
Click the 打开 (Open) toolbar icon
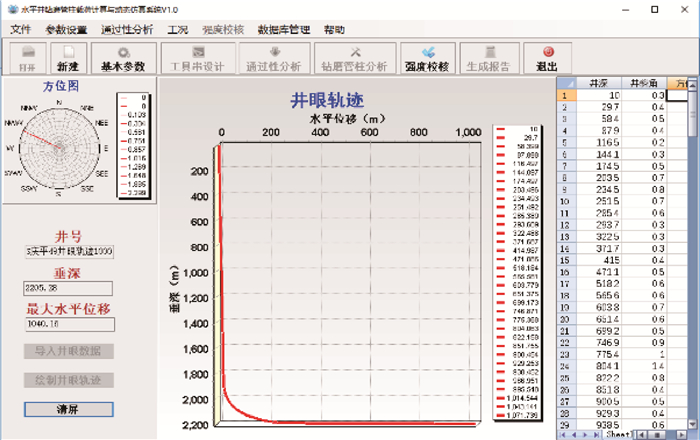tap(29, 56)
